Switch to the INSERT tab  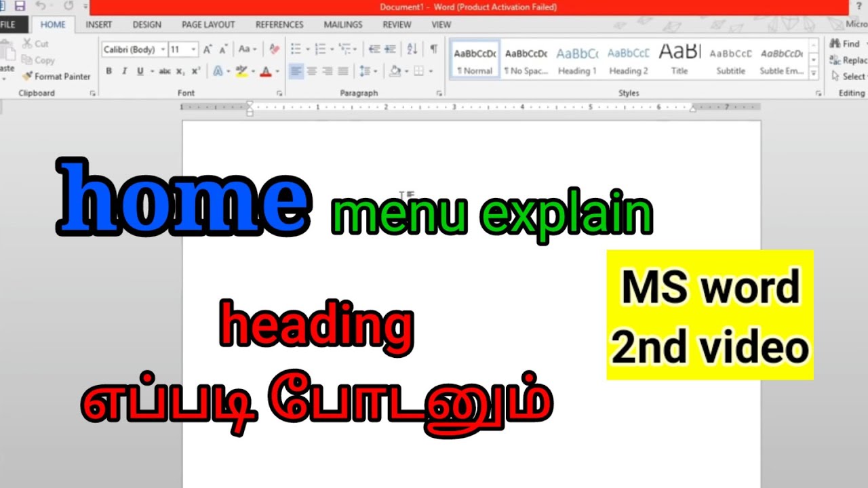point(99,24)
